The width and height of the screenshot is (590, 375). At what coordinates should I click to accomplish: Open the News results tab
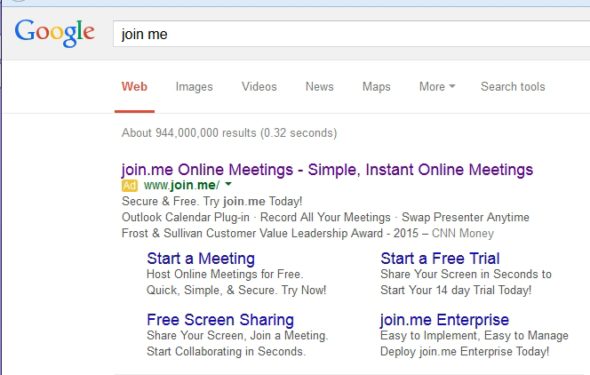tap(319, 87)
